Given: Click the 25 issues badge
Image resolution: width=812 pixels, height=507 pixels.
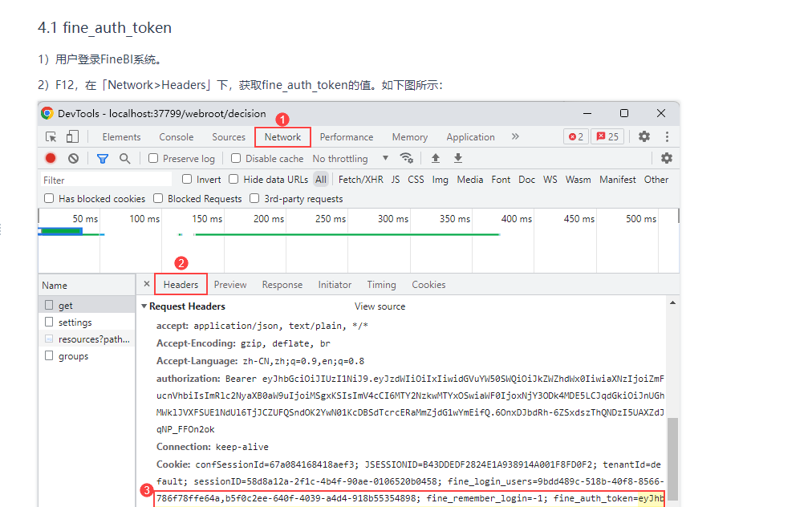Looking at the screenshot, I should click(x=607, y=136).
